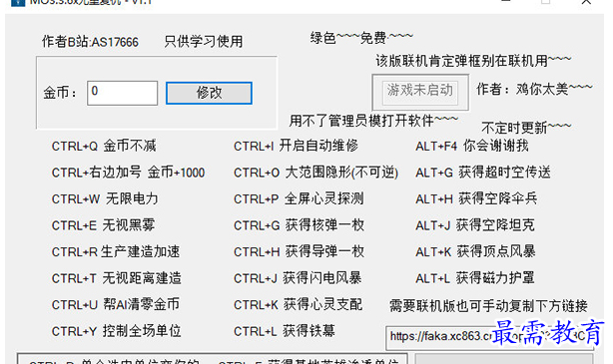Screen dimensions: 613x364
Task: Click the 修改 button
Action: pos(209,93)
